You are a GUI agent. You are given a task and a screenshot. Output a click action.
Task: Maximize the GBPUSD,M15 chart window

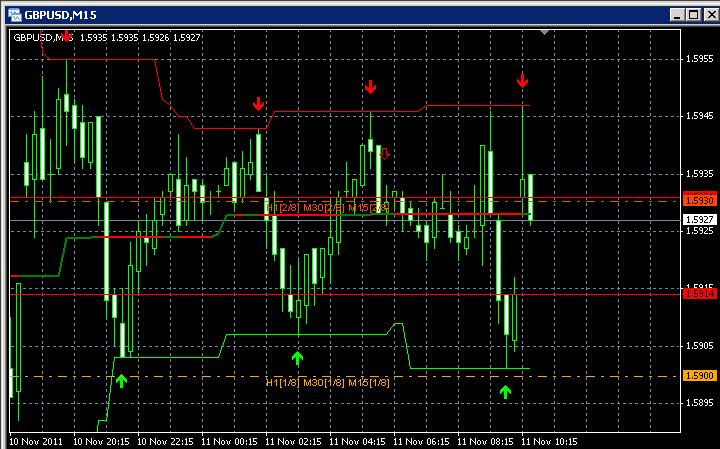(693, 15)
